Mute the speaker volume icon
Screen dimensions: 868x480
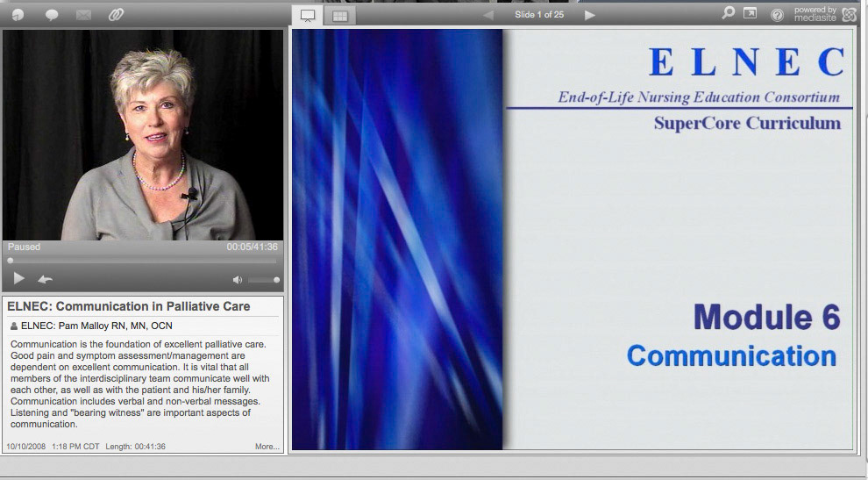[x=238, y=280]
